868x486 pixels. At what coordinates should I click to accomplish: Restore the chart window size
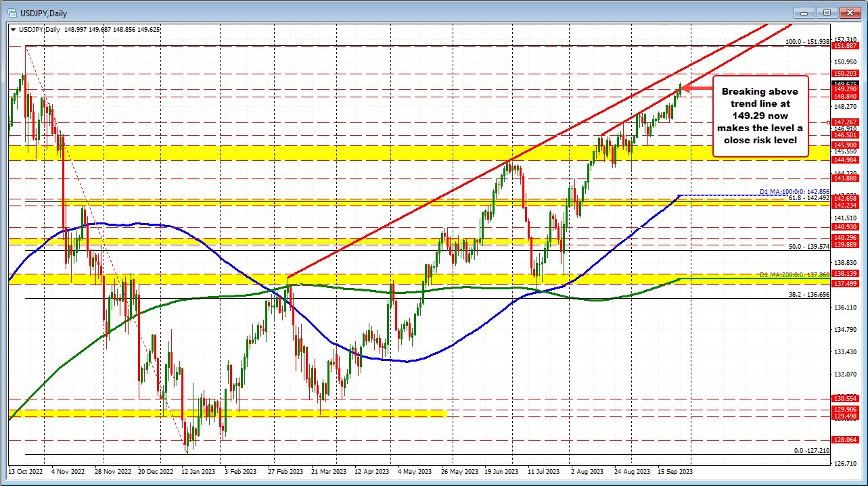(826, 12)
